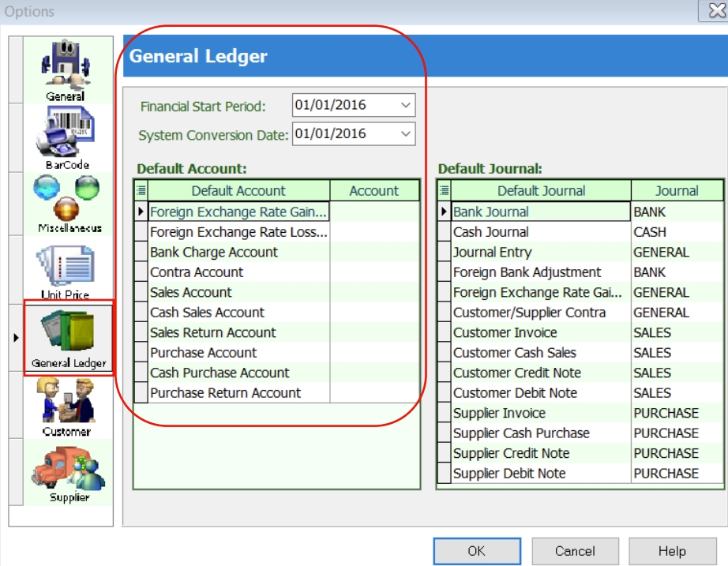This screenshot has height=566, width=728.
Task: Click the Default Account grid selector icon
Action: tap(141, 190)
